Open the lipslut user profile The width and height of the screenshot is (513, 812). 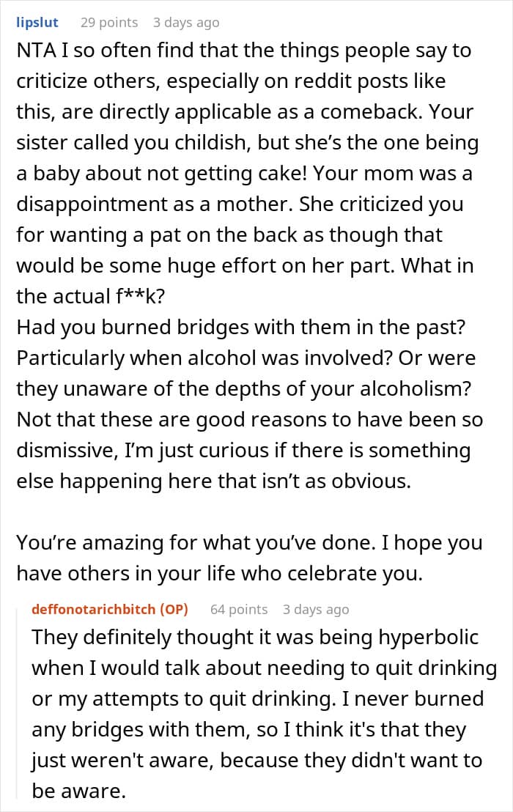pyautogui.click(x=37, y=23)
